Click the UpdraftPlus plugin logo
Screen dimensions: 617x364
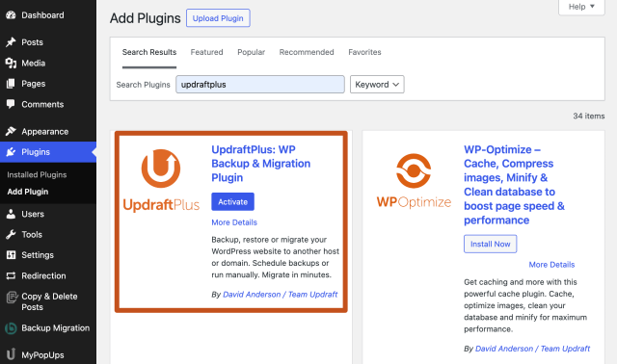pos(161,180)
